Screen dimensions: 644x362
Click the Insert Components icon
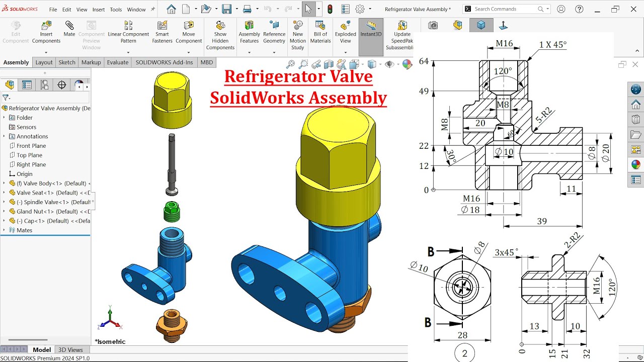pyautogui.click(x=46, y=25)
